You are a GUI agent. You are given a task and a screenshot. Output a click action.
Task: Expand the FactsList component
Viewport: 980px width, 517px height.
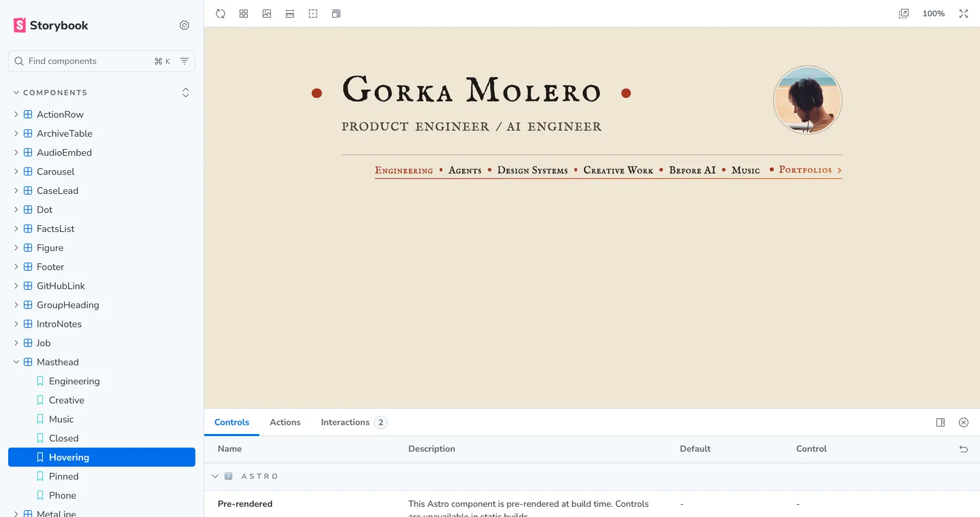click(55, 229)
